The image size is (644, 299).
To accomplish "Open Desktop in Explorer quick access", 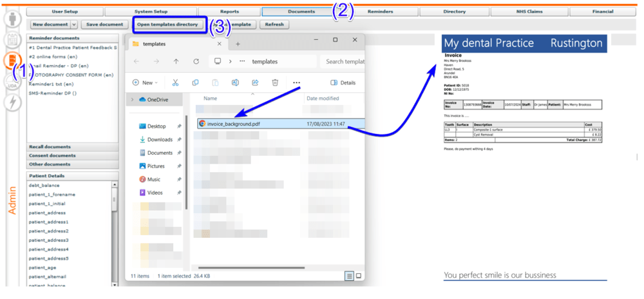I will [156, 126].
